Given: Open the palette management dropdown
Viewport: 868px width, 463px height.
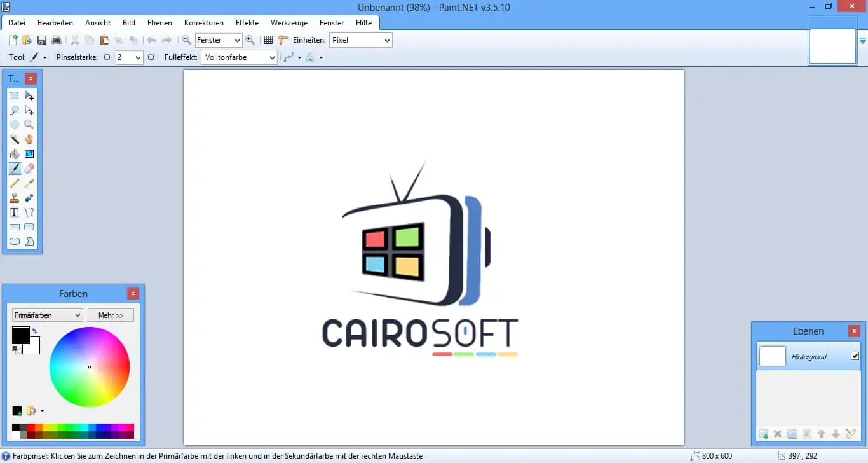Looking at the screenshot, I should (42, 411).
